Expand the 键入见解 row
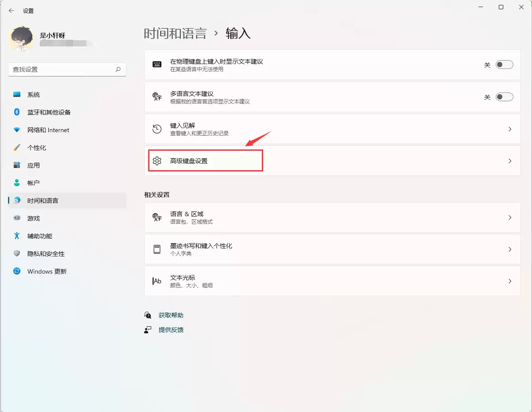Image resolution: width=532 pixels, height=412 pixels. point(509,129)
